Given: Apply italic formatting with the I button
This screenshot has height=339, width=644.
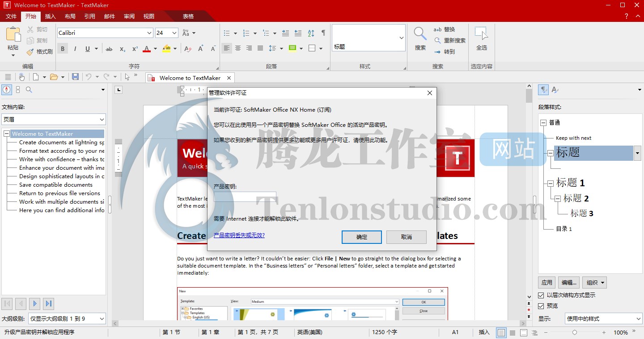Looking at the screenshot, I should point(75,49).
